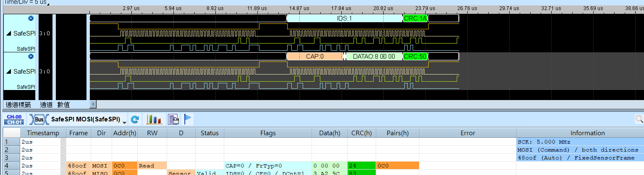Collapse the SafeSPI bus with IDS:1 decode

(8, 33)
